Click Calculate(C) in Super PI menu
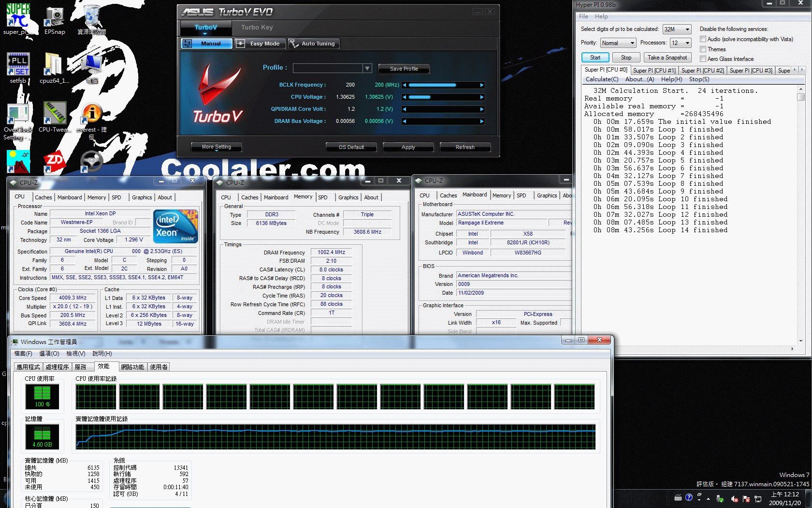 [x=602, y=79]
